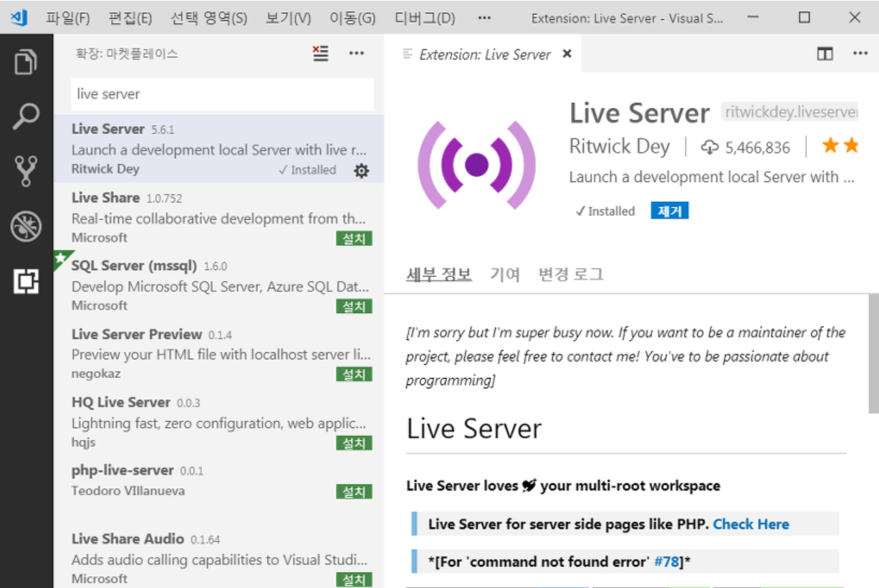Open the Search view in the activity bar
This screenshot has height=588, width=879.
point(26,117)
